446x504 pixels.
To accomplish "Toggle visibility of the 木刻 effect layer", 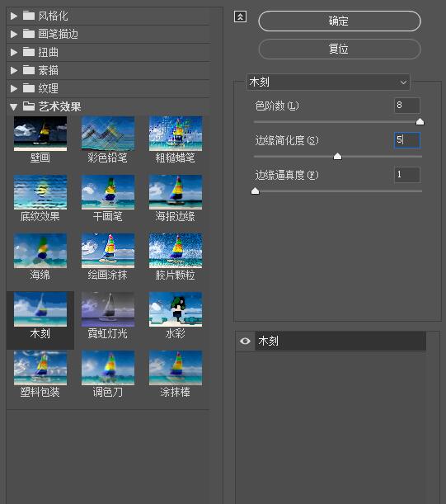I will [x=245, y=341].
